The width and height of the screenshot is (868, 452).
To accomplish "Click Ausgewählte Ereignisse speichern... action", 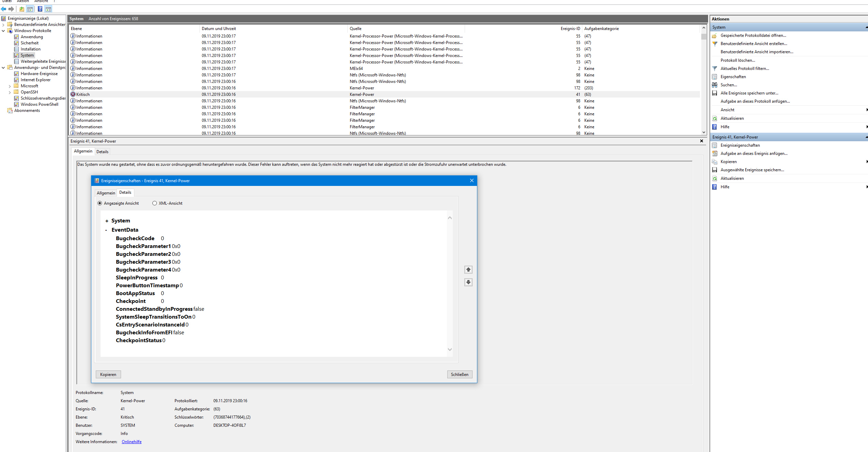I will click(x=752, y=170).
